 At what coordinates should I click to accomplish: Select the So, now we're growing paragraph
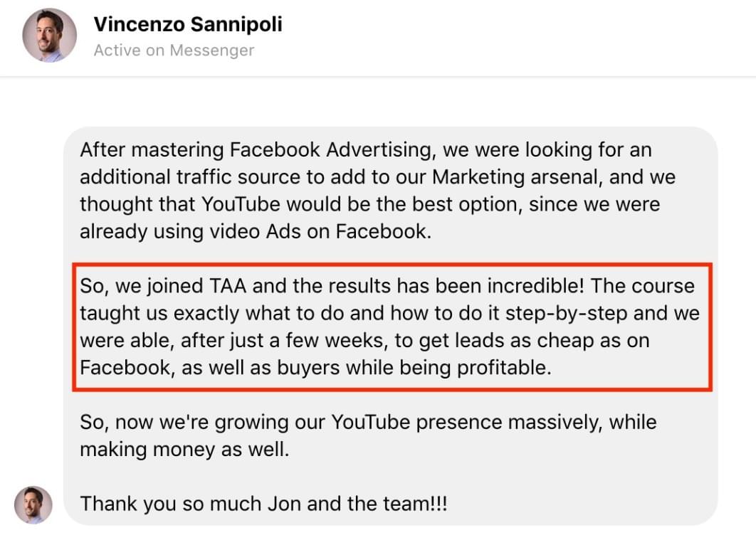(x=368, y=435)
